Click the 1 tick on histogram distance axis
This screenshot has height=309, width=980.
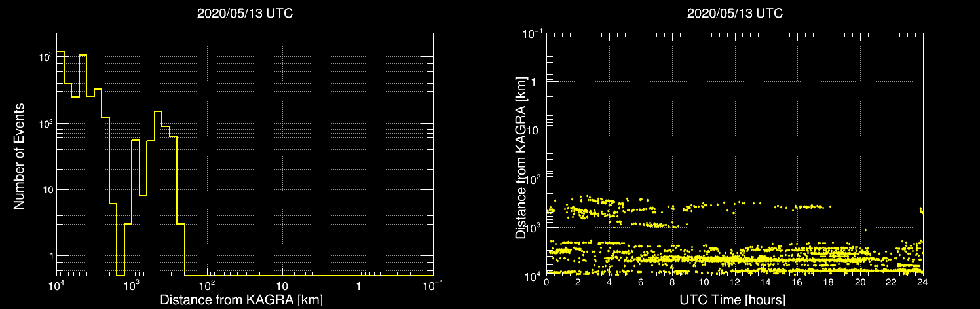tap(358, 287)
